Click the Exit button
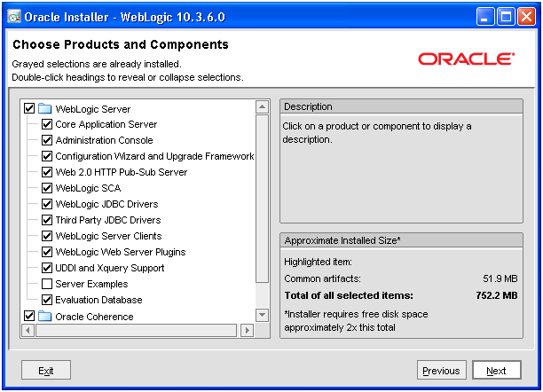Viewport: 543px width, 392px height. pyautogui.click(x=46, y=370)
